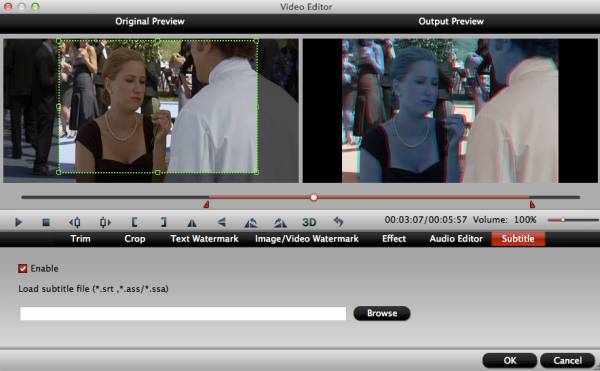Click left-middle crop handle in Original Preview
Screen dimensions: 600x371
click(x=59, y=107)
